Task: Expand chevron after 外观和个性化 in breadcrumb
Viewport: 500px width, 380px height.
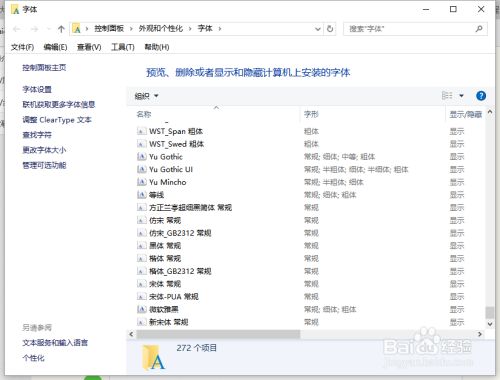Action: coord(190,29)
